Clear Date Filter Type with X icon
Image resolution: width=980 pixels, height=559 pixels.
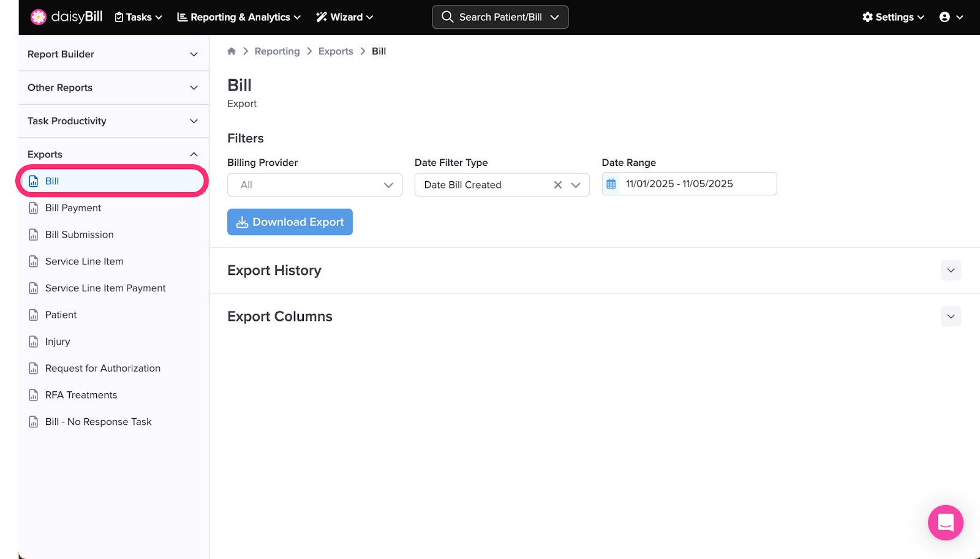pos(557,185)
